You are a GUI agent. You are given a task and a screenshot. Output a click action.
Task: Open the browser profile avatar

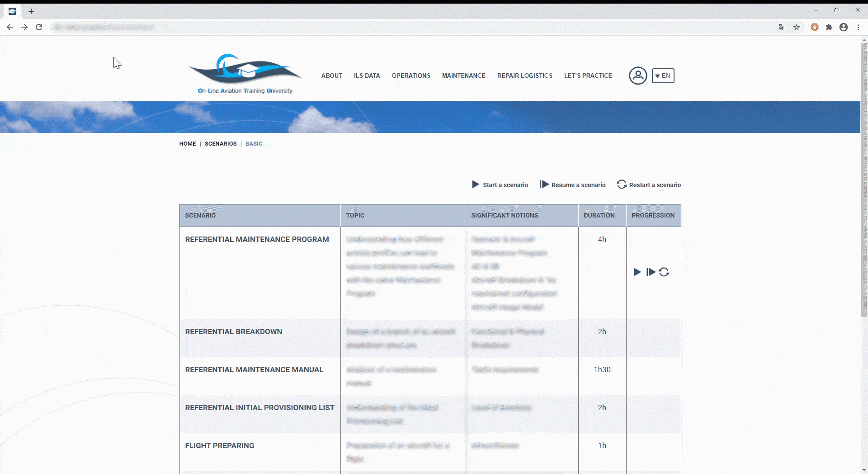coord(844,27)
